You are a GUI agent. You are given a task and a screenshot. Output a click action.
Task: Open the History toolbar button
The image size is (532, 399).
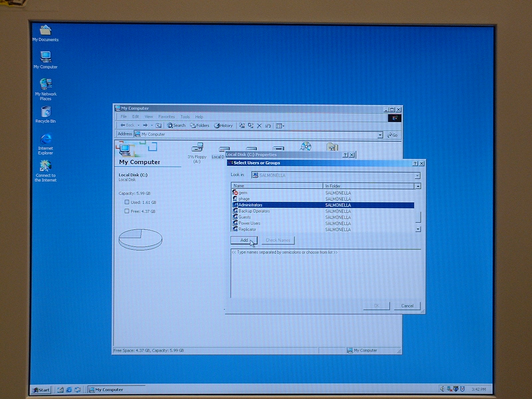pos(223,125)
